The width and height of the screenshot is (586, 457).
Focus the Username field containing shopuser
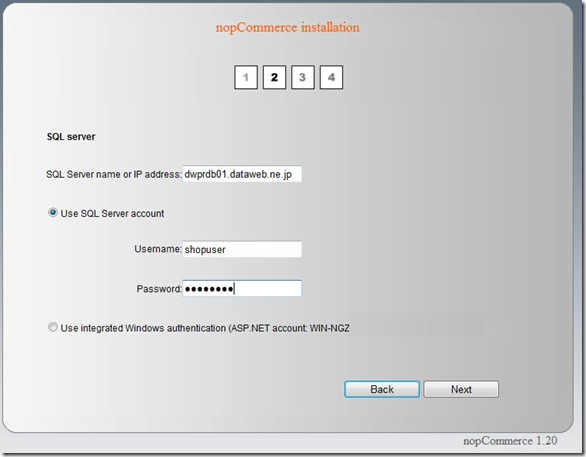pos(242,249)
